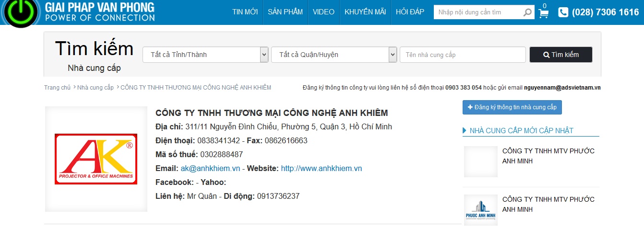
Task: Click the address text 311/11 Nguyễn Đình Chiểu
Action: coord(231,127)
